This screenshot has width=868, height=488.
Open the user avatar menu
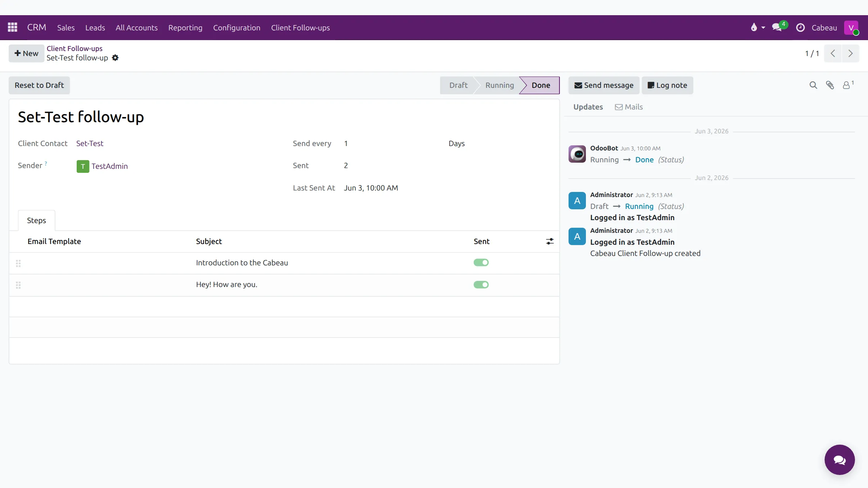click(851, 27)
